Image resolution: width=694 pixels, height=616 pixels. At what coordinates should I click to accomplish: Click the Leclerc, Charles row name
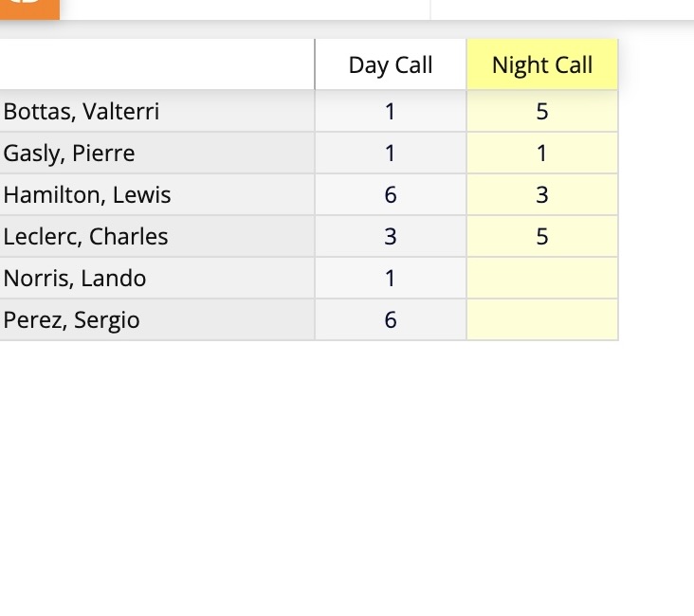85,237
